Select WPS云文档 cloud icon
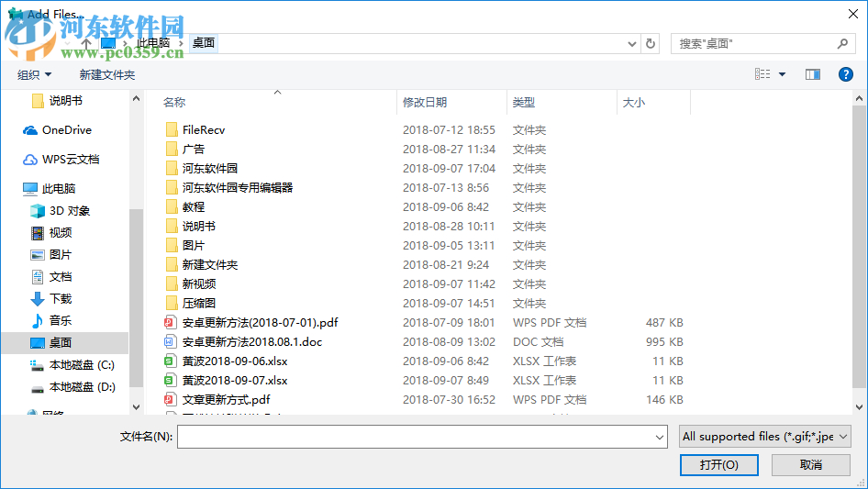The height and width of the screenshot is (489, 868). coord(30,160)
